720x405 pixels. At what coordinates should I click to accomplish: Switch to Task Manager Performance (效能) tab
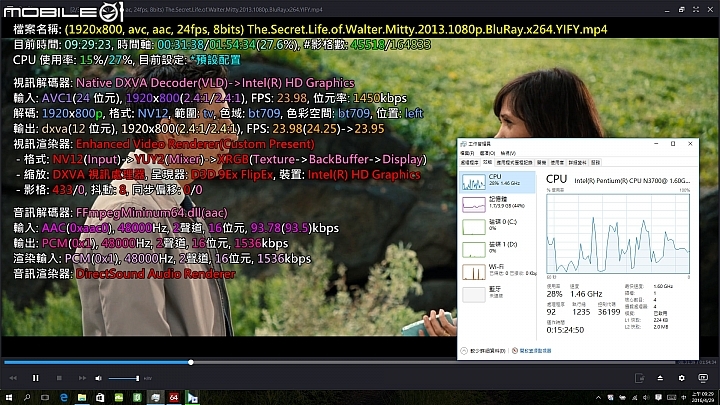tap(488, 163)
